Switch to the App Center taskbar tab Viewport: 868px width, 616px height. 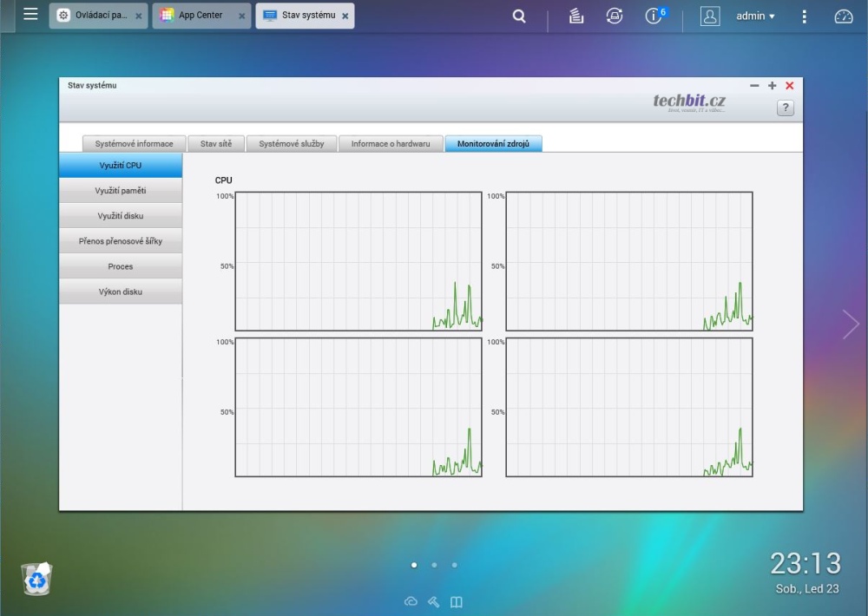coord(200,16)
